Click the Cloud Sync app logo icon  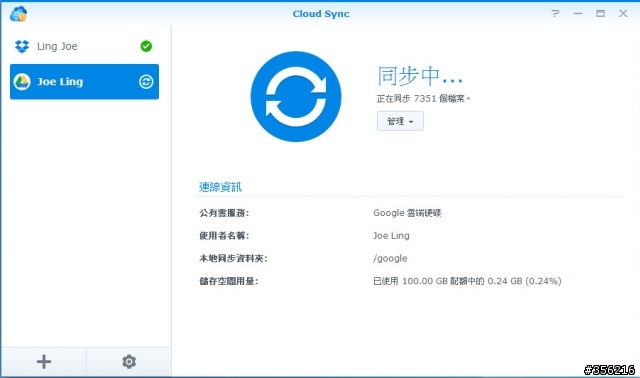(18, 14)
